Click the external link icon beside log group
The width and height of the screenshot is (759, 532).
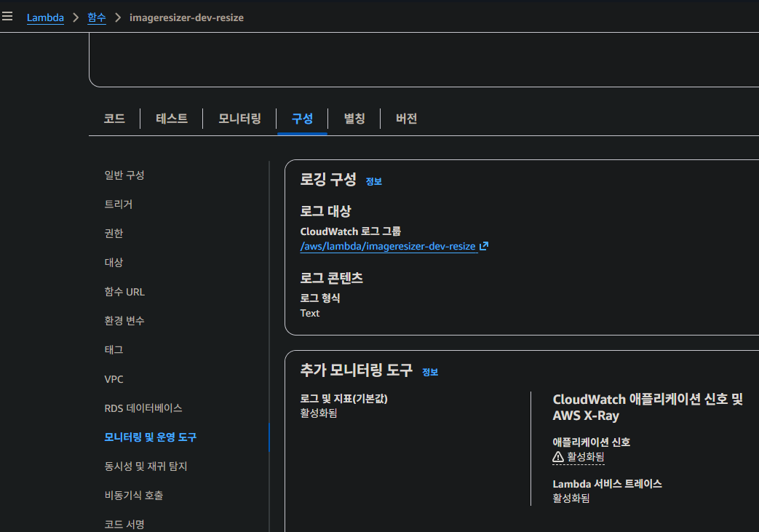484,246
